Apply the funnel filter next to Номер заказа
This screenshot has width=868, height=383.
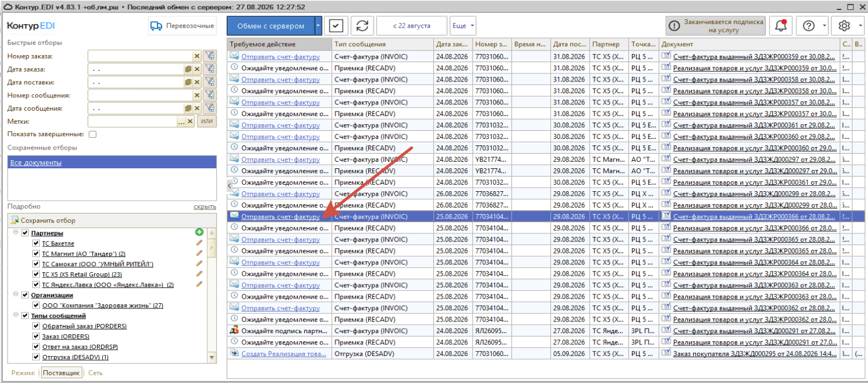click(210, 56)
